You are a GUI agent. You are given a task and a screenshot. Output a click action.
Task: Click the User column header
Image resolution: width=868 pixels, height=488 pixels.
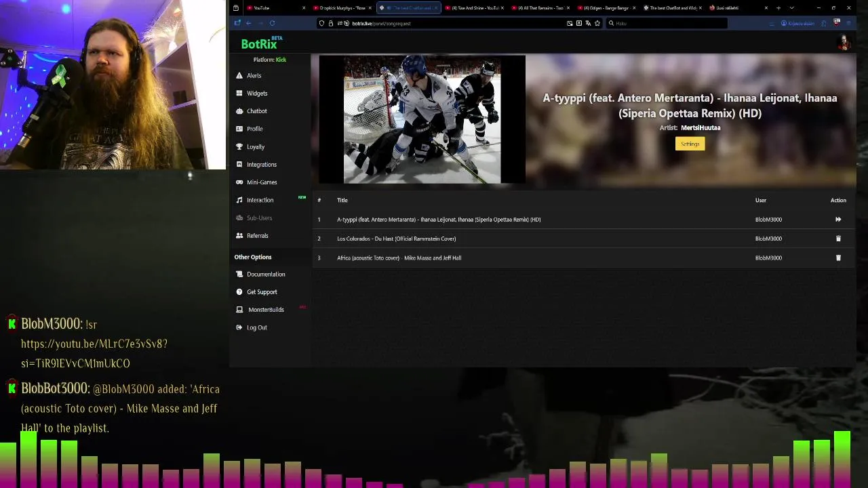pos(761,200)
